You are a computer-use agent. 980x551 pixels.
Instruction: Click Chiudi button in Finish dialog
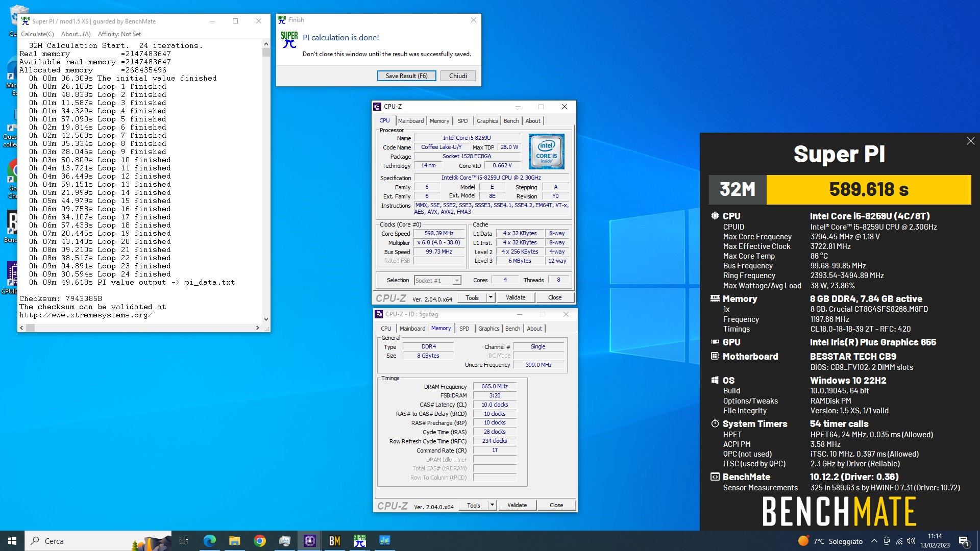(x=458, y=76)
